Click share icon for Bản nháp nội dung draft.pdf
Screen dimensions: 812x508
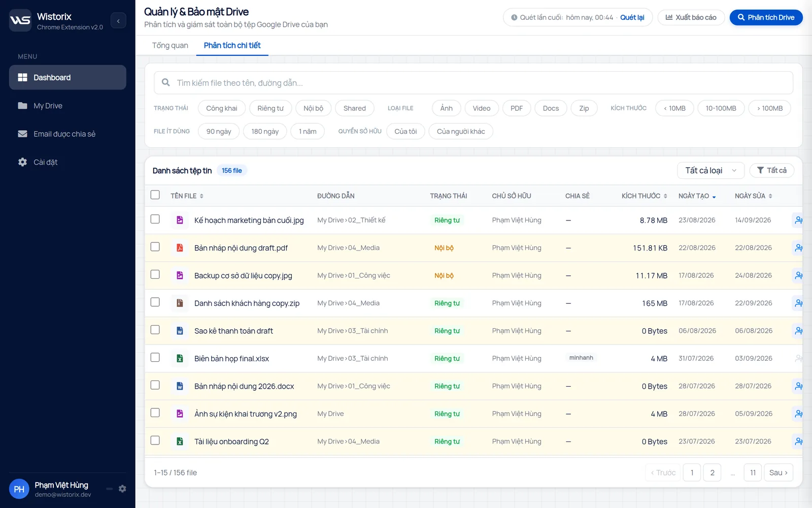coord(798,248)
